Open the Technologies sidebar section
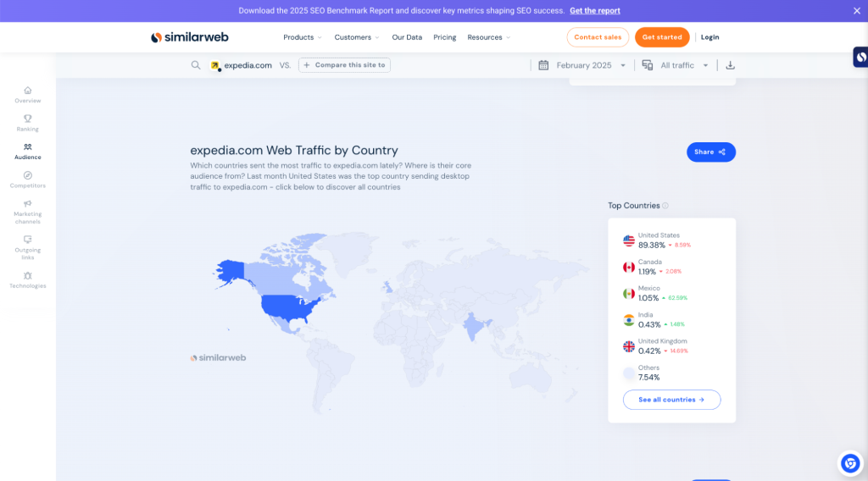 28,280
